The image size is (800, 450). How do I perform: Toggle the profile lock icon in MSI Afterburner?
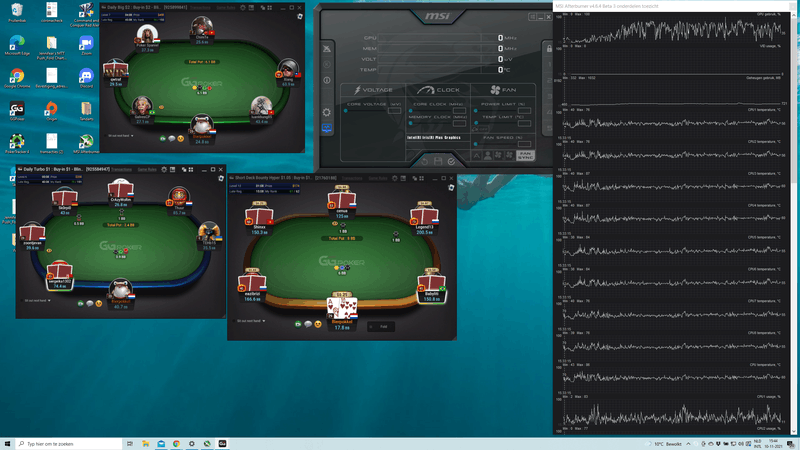pos(549,48)
